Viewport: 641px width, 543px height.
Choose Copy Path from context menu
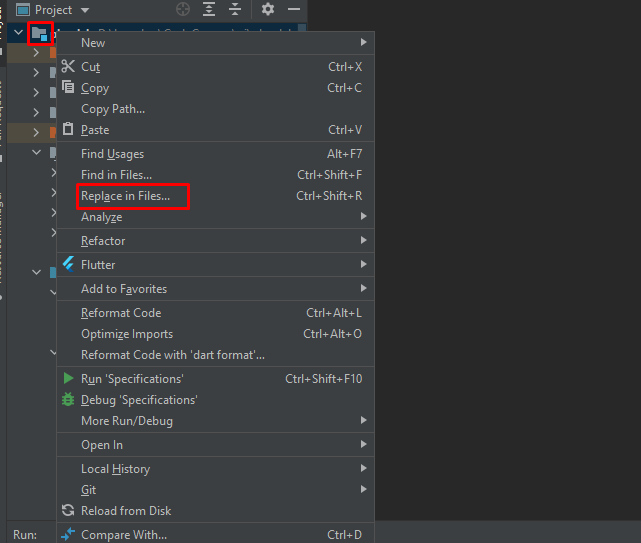113,109
